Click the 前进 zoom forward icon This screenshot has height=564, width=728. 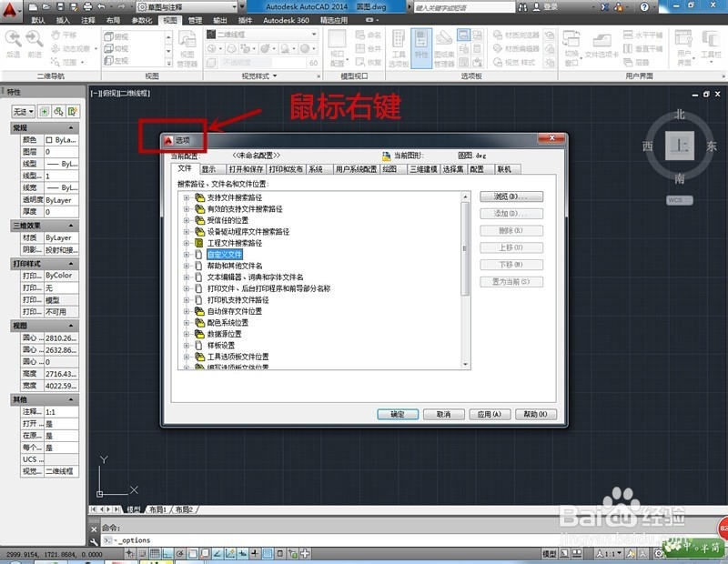(35, 44)
